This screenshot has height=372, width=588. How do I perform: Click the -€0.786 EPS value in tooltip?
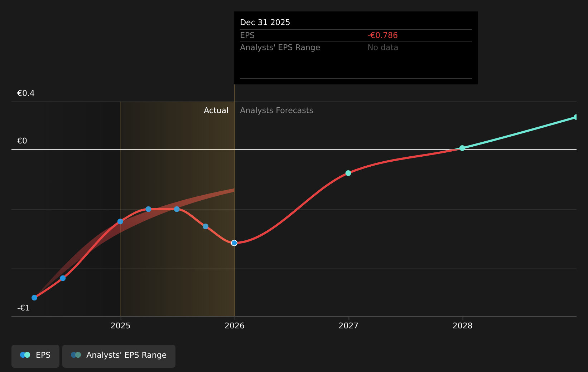(x=382, y=35)
